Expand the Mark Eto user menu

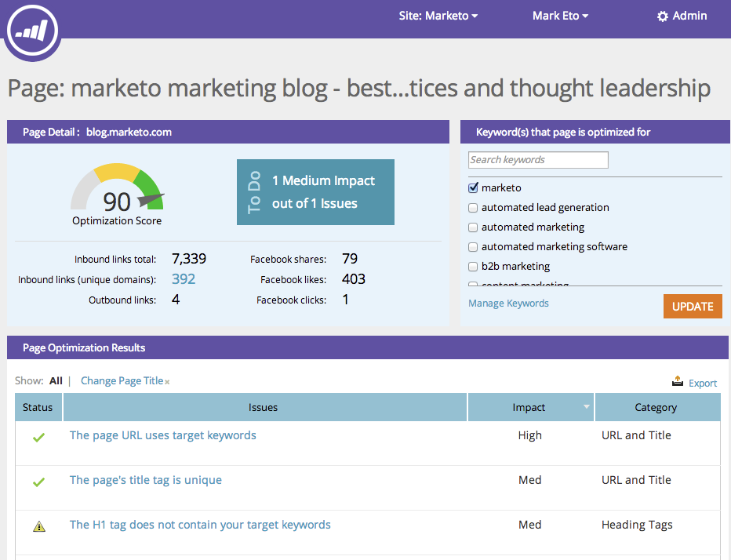(x=560, y=16)
